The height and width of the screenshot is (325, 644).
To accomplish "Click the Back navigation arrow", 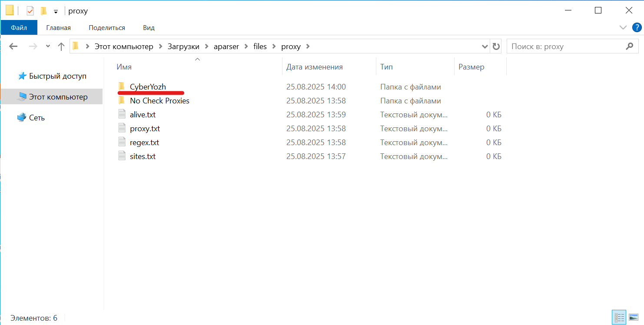I will click(13, 46).
